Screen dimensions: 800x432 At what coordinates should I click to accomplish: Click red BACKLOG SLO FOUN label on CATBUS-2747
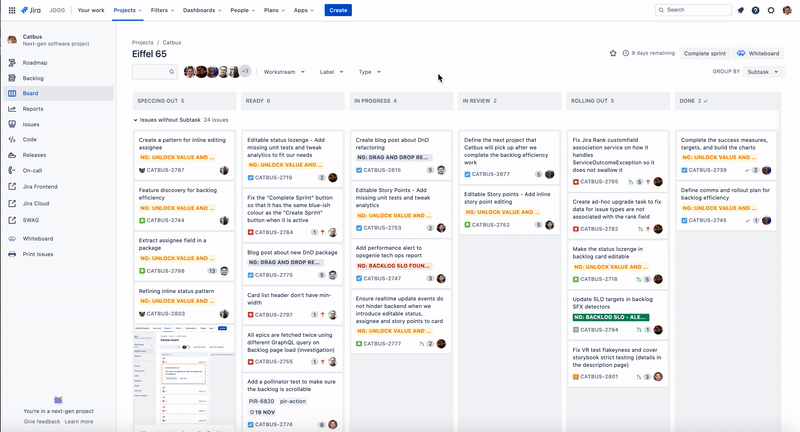tap(393, 266)
